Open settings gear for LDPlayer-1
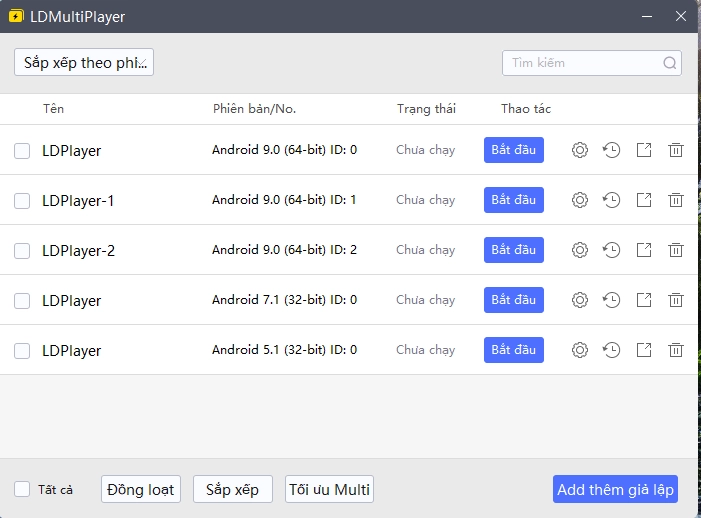Screen dimensions: 701x518 pyautogui.click(x=579, y=200)
